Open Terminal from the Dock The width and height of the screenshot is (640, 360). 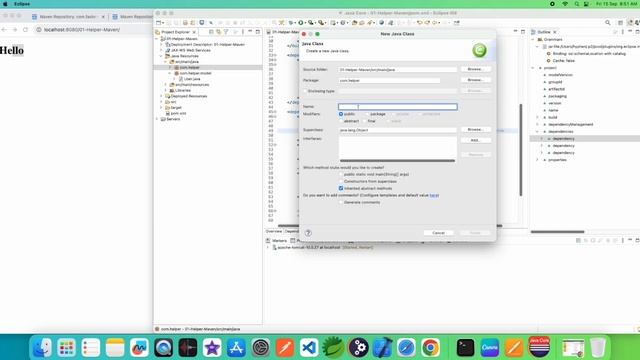pyautogui.click(x=465, y=348)
